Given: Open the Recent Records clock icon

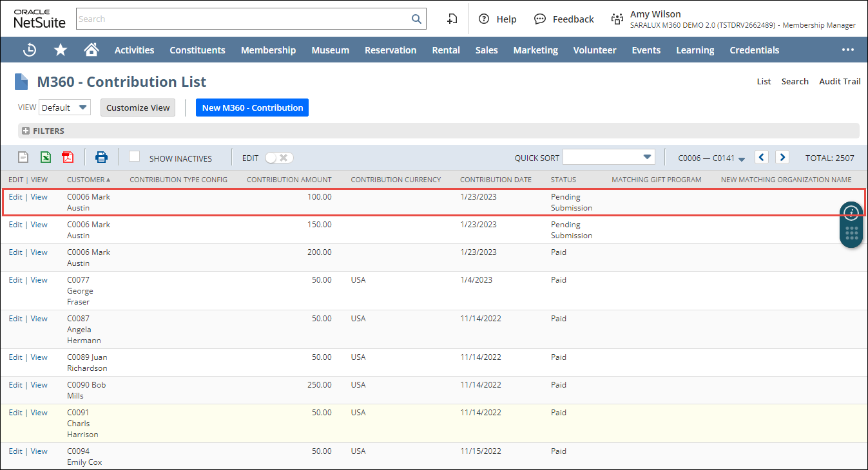Looking at the screenshot, I should (x=30, y=50).
